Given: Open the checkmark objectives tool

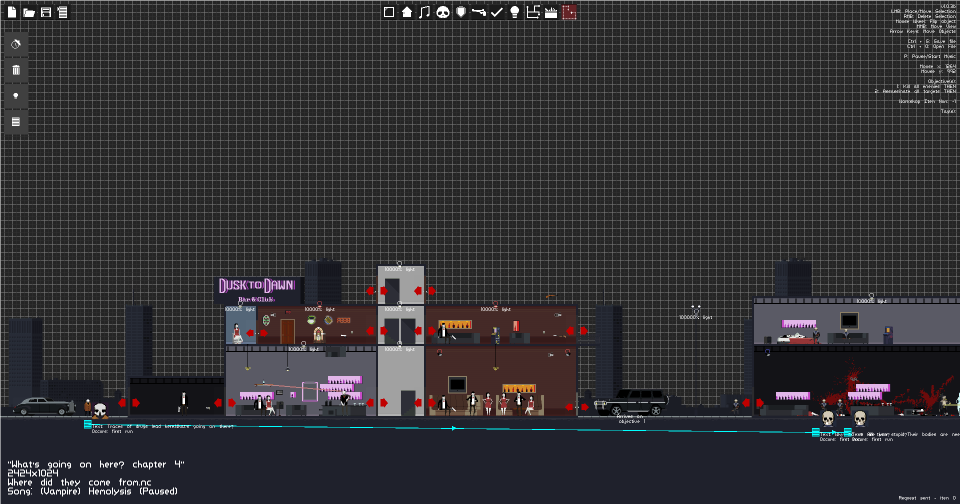Looking at the screenshot, I should (x=497, y=12).
